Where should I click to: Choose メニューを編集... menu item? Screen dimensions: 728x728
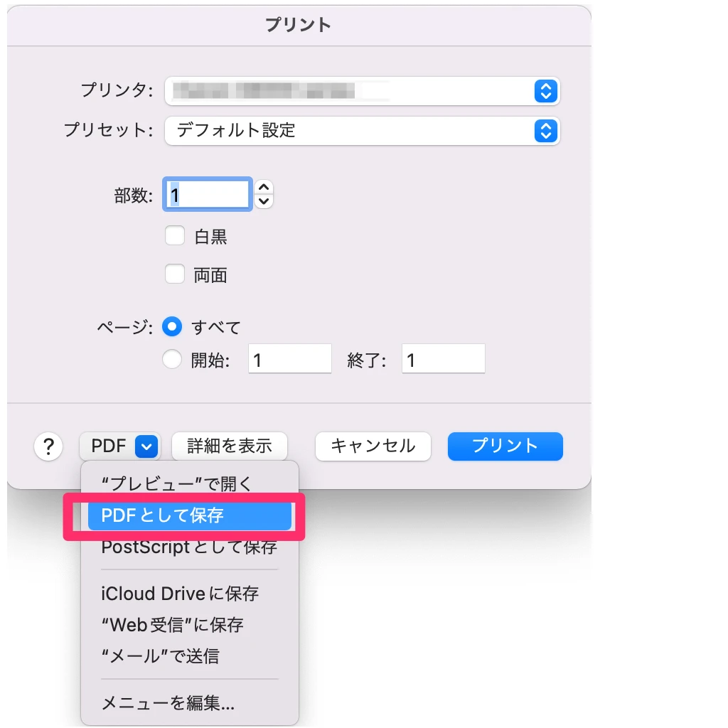click(x=189, y=703)
